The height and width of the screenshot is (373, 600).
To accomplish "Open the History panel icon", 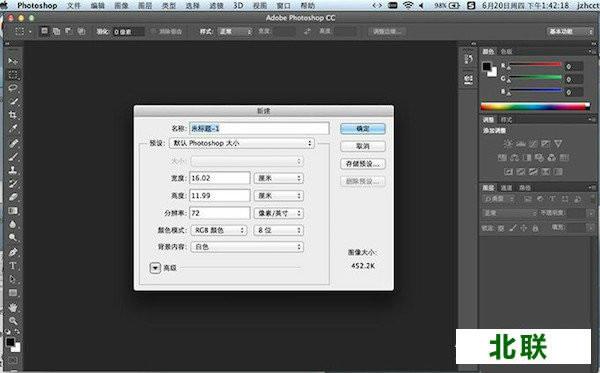I will 468,59.
